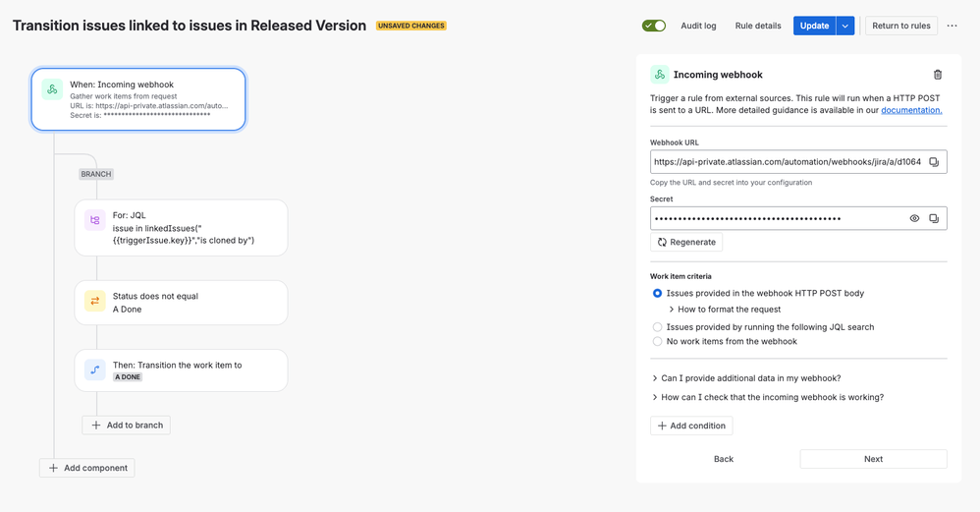Click the A DONE status lozenge
This screenshot has width=980, height=512.
(x=128, y=377)
